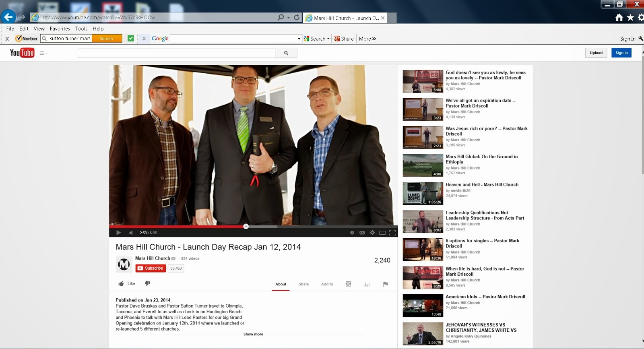Open the Mars Hill Church channel name link
This screenshot has width=644, height=349.
click(x=153, y=258)
